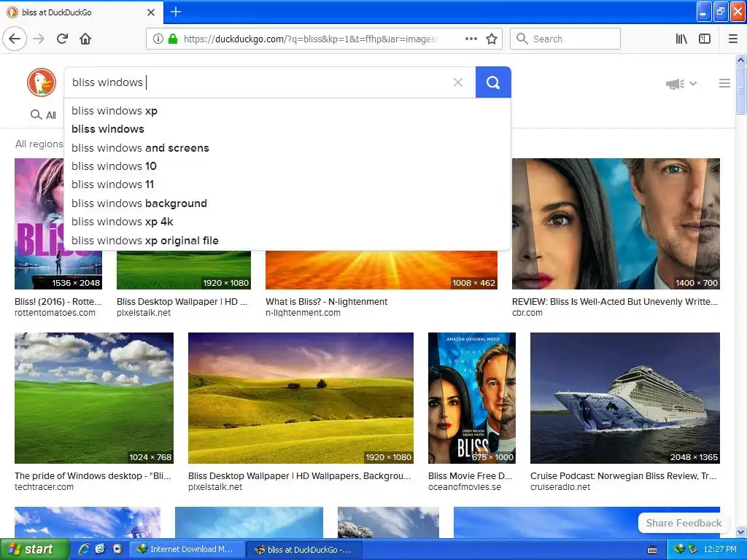Click the Share Feedback button
The image size is (747, 560).
684,523
